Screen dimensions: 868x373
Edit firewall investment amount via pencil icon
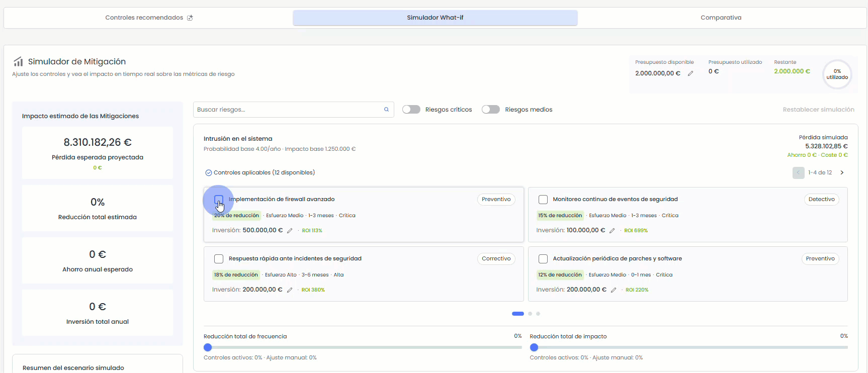point(290,231)
